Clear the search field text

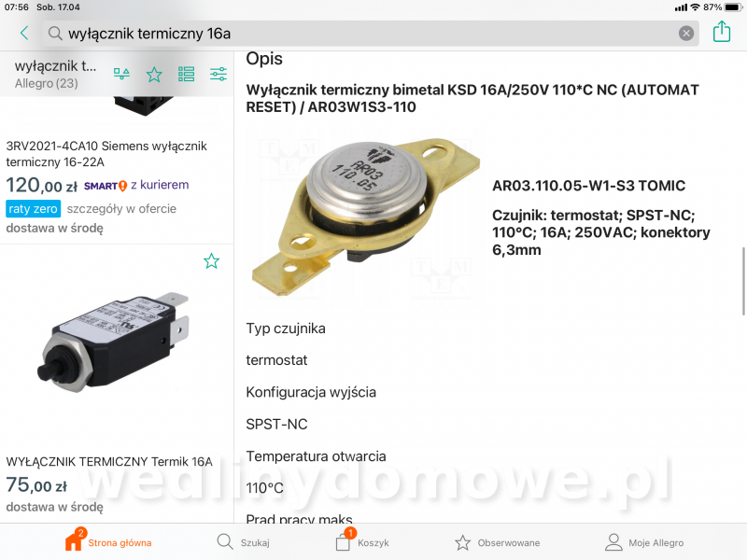coord(686,34)
